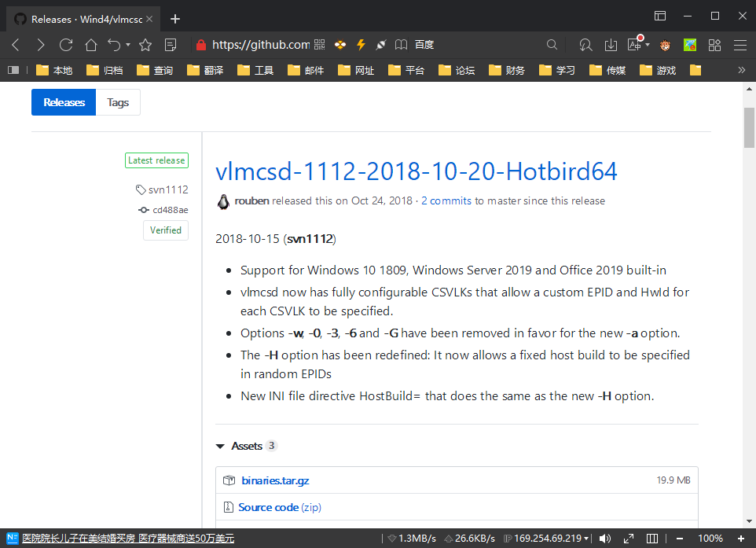Open the svn1112 tag link
Viewport: 756px width, 548px height.
point(163,189)
